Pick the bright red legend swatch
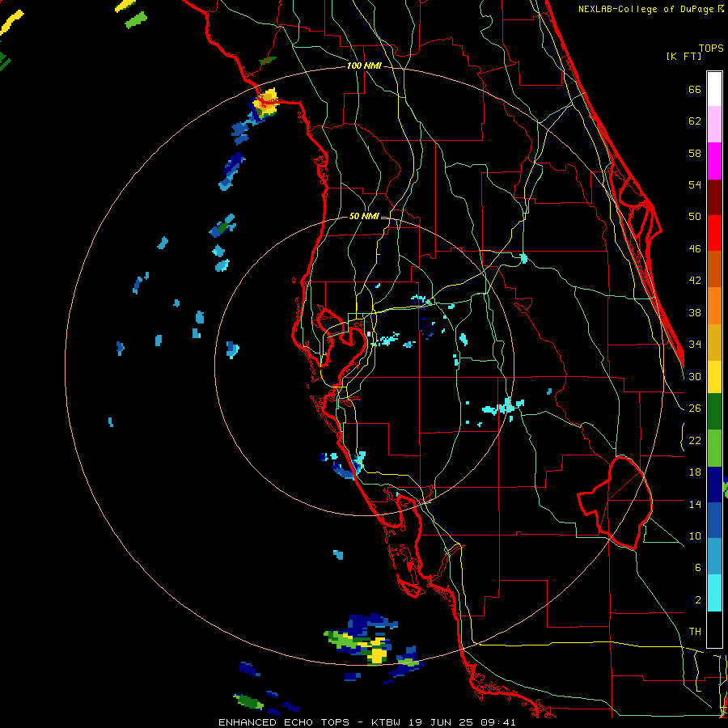 pyautogui.click(x=714, y=233)
